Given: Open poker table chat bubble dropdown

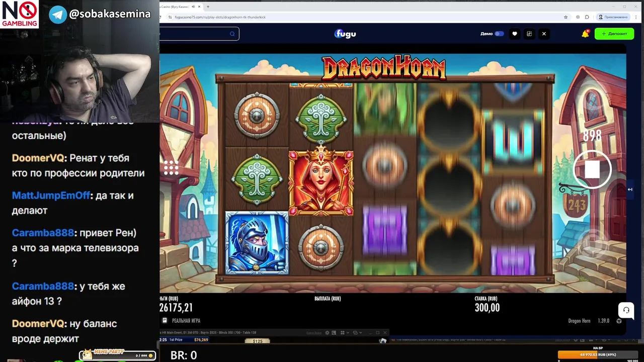Looking at the screenshot, I should tap(357, 332).
